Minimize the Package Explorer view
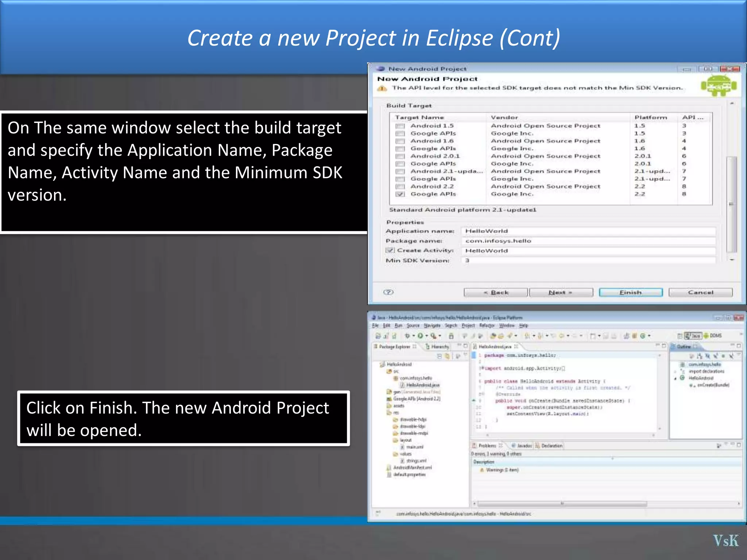Screen dimensions: 747x560 (459, 346)
